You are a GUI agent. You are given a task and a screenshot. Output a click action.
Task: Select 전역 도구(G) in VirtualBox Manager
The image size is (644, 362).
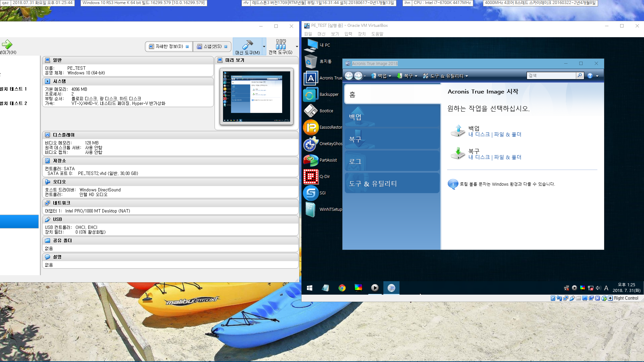point(280,47)
